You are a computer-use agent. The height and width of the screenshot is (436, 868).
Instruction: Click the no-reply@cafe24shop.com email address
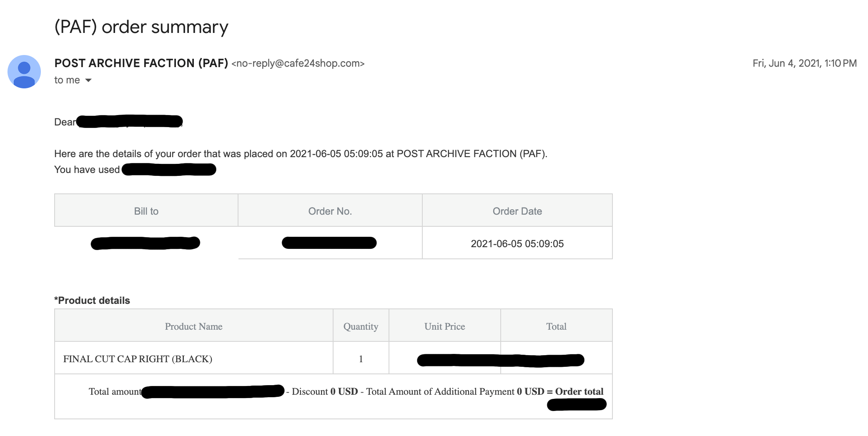coord(298,63)
